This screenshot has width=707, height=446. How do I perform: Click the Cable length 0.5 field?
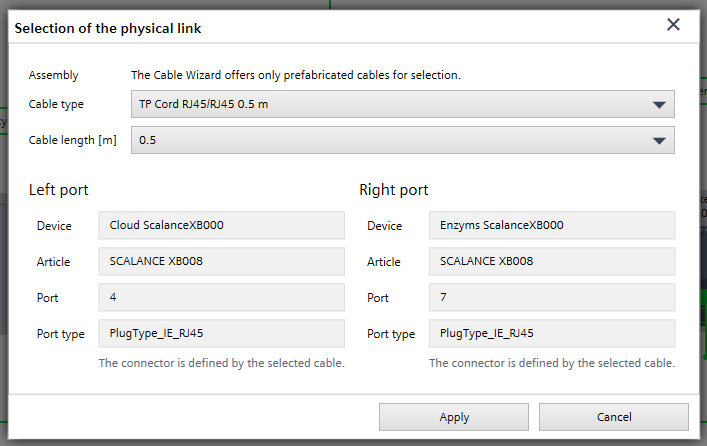[x=390, y=141]
